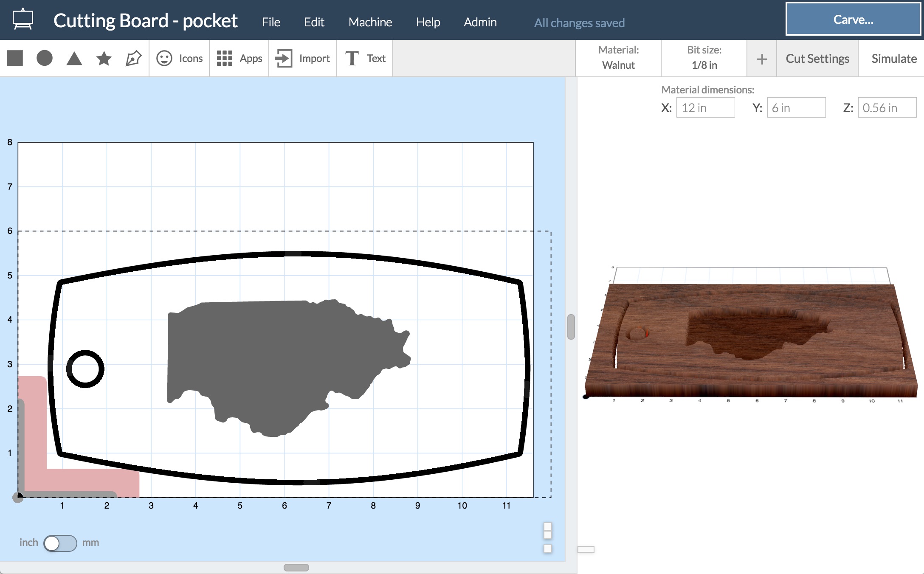The height and width of the screenshot is (574, 924).
Task: Click the Carve button
Action: pyautogui.click(x=853, y=20)
